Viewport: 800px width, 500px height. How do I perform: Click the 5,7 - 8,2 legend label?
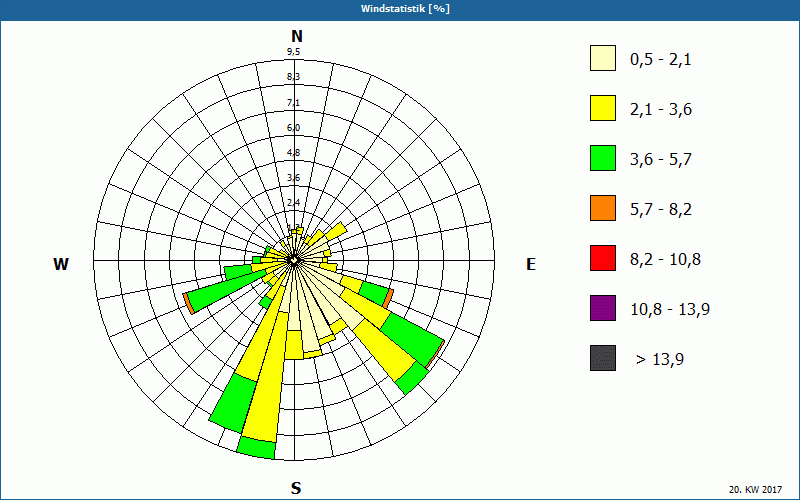click(661, 210)
